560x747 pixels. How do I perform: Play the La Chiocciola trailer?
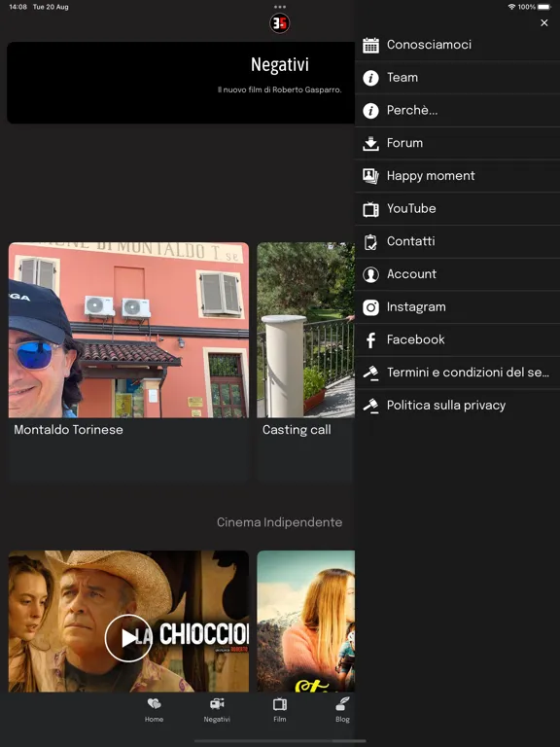[128, 638]
